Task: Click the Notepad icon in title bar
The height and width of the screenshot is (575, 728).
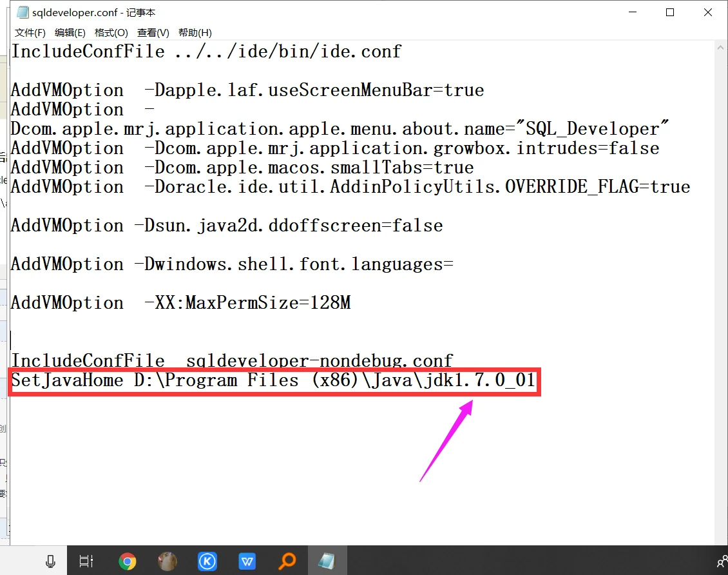Action: [23, 12]
